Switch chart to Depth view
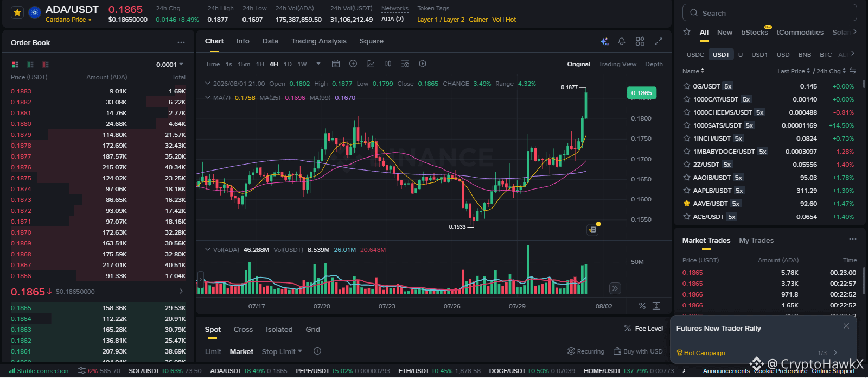 click(x=654, y=64)
